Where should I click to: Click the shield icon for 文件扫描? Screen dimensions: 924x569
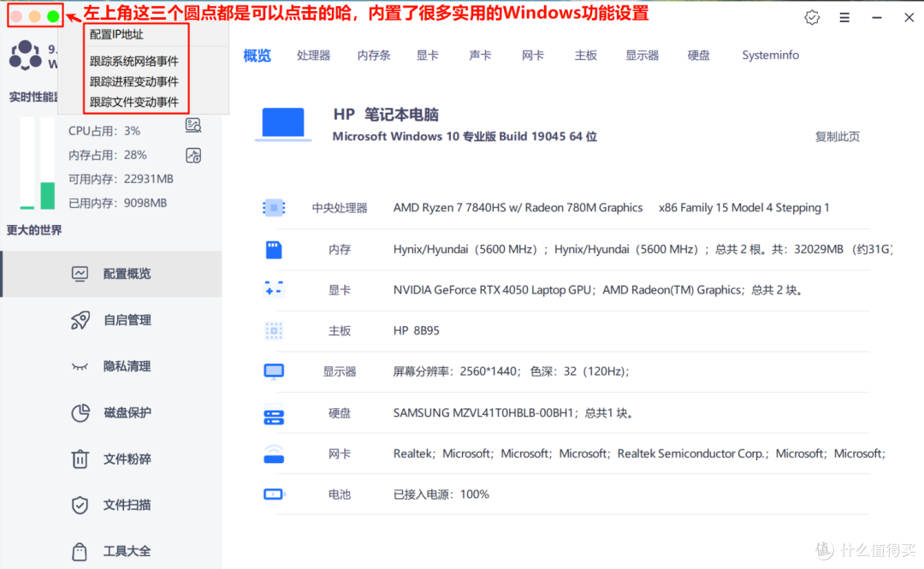[x=80, y=506]
